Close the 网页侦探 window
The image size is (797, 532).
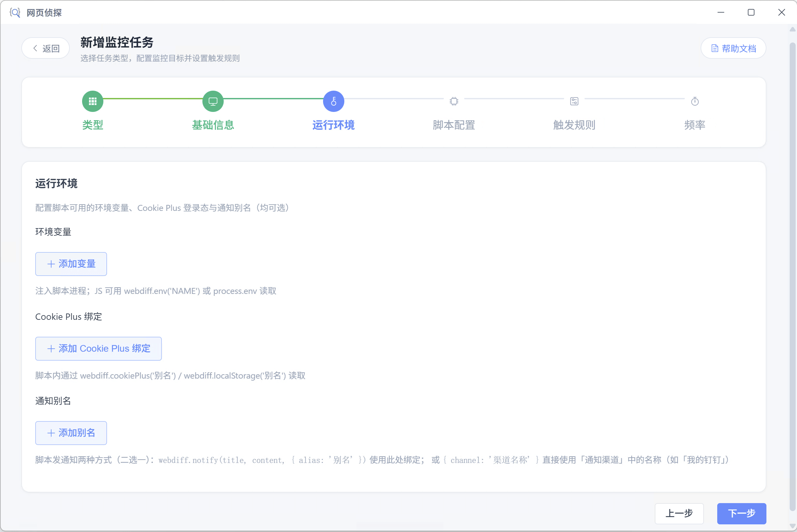coord(782,13)
